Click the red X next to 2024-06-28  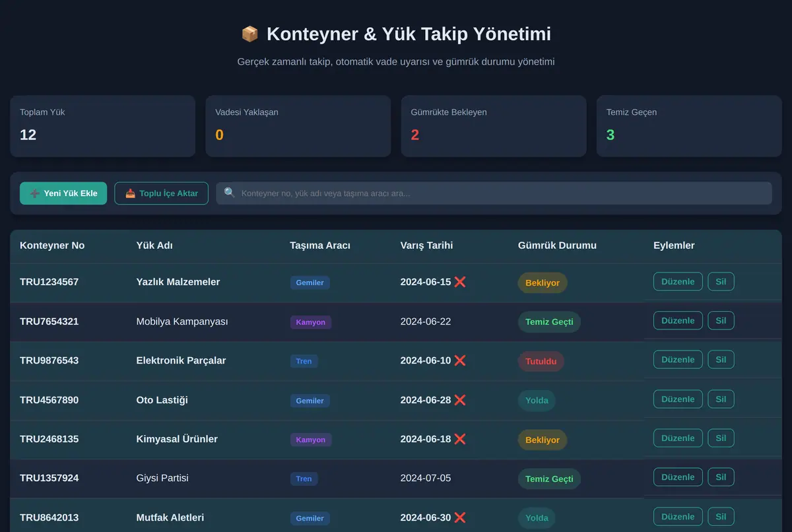[x=460, y=400]
